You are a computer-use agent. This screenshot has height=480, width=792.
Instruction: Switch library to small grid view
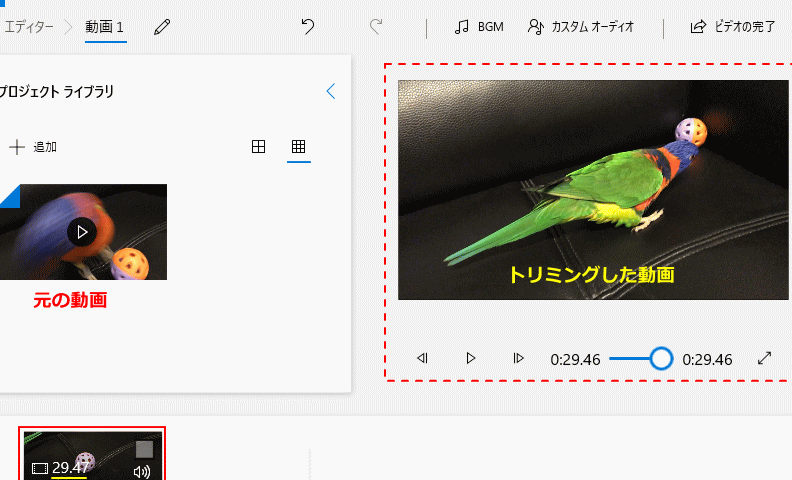click(x=298, y=147)
